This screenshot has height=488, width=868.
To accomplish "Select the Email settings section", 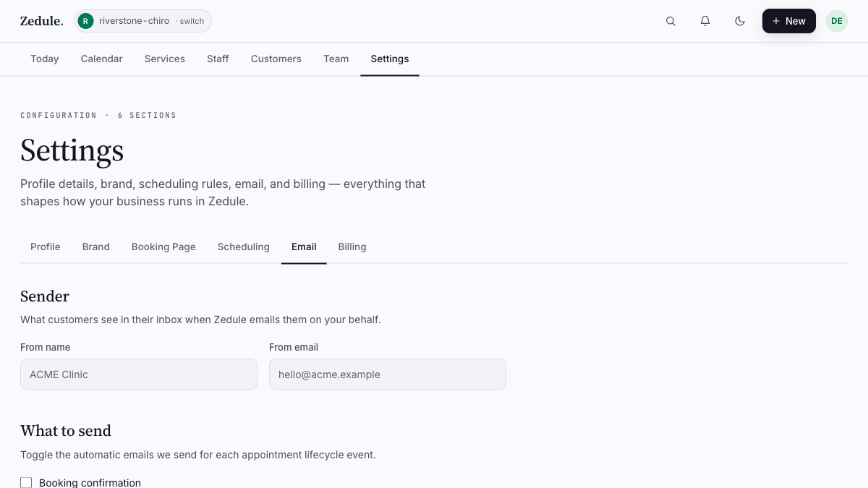I will (x=304, y=247).
